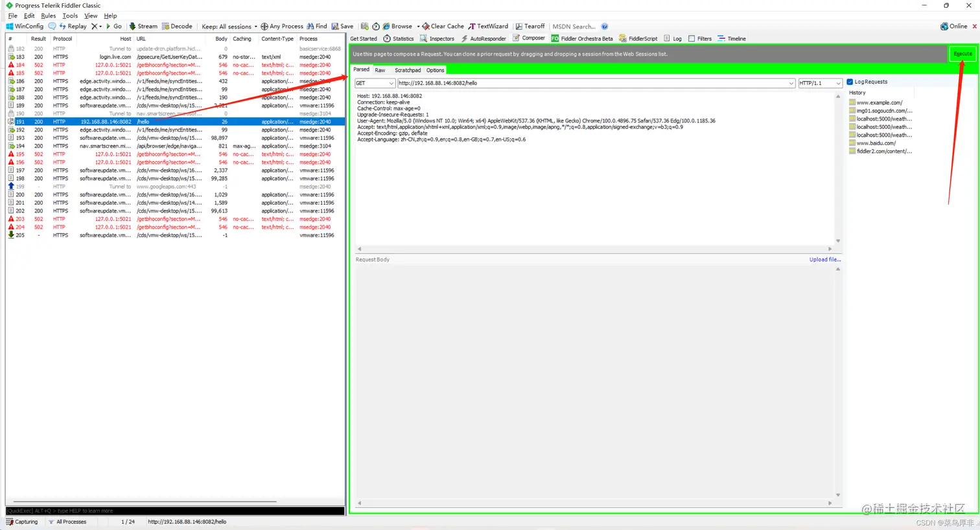The image size is (980, 530).
Task: Toggle the Log Requests checkbox
Action: coord(850,82)
